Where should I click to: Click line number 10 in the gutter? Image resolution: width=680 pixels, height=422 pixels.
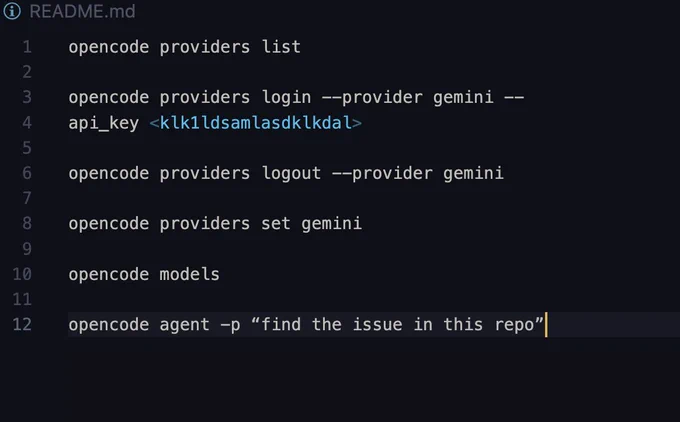[22, 274]
